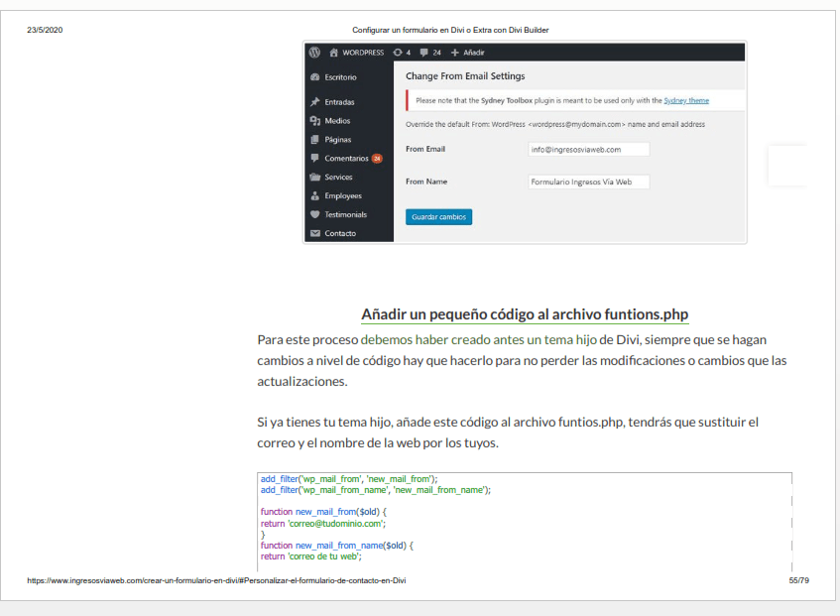This screenshot has height=616, width=840.
Task: Click the footer ingresosviaweb.com URL
Action: click(x=216, y=580)
